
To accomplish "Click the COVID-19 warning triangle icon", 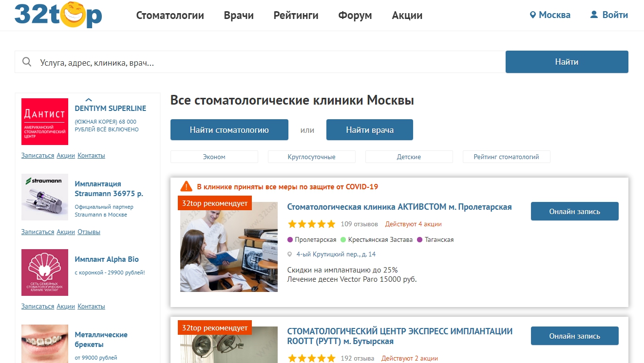I will click(186, 186).
